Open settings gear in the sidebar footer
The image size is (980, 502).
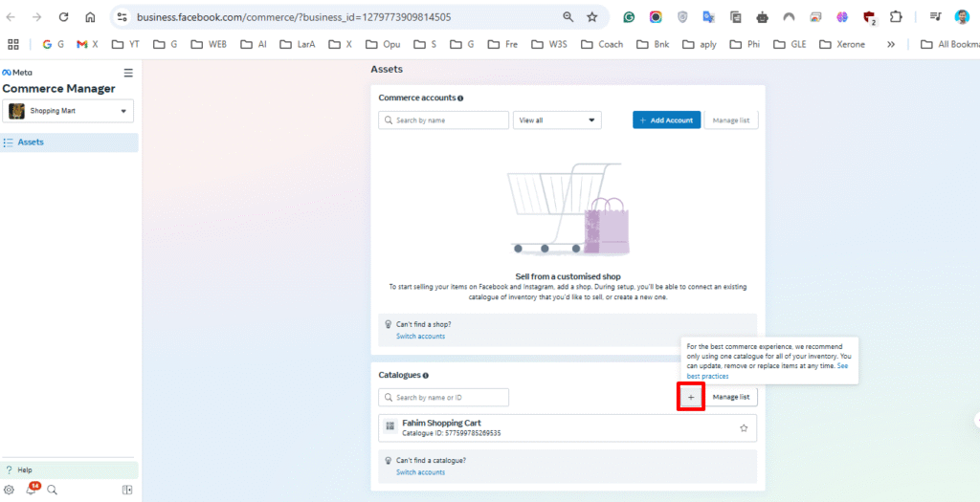point(9,491)
